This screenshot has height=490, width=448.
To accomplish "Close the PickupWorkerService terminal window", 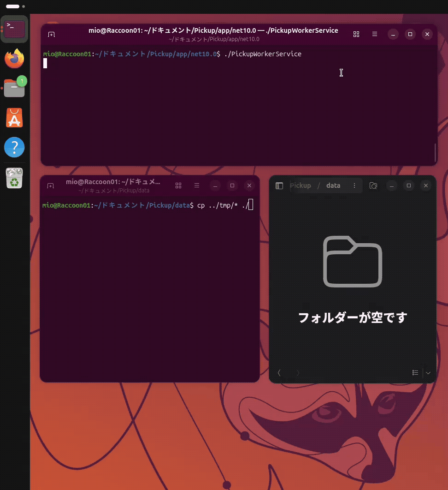I will click(427, 35).
